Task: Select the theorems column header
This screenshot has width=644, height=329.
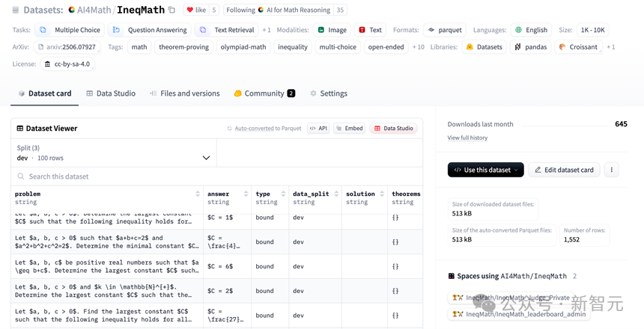Action: 406,197
